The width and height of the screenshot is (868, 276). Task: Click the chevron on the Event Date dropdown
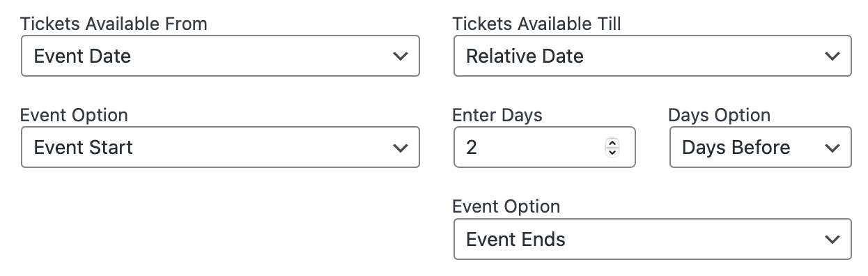coord(400,56)
